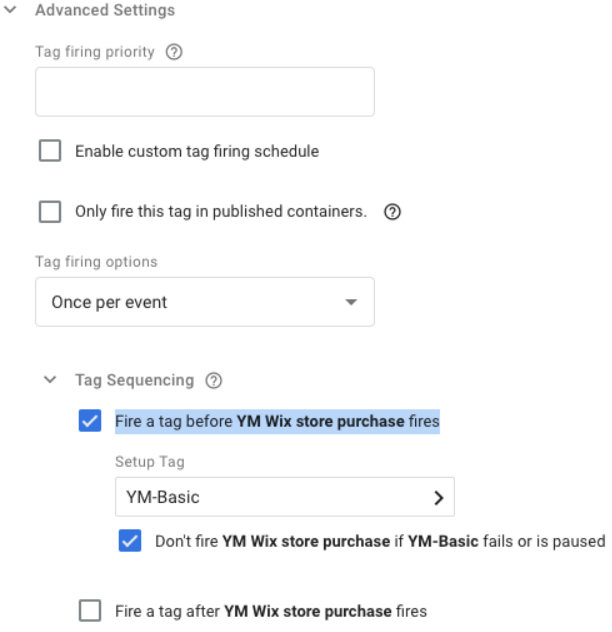Click the Enable custom tag firing schedule label
The height and width of the screenshot is (632, 612).
tap(197, 152)
